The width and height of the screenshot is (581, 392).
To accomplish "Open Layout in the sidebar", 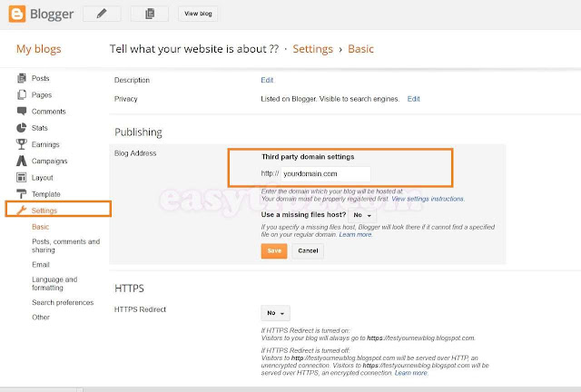I will [43, 178].
